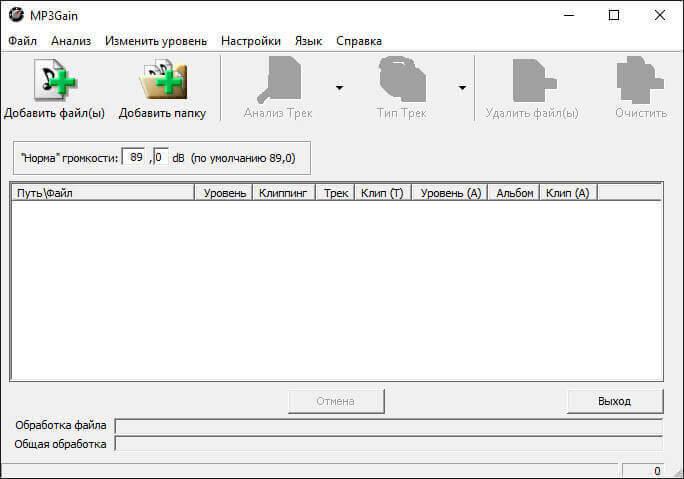This screenshot has height=479, width=684.
Task: Click the MP3Gain app icon in title bar
Action: click(x=16, y=15)
